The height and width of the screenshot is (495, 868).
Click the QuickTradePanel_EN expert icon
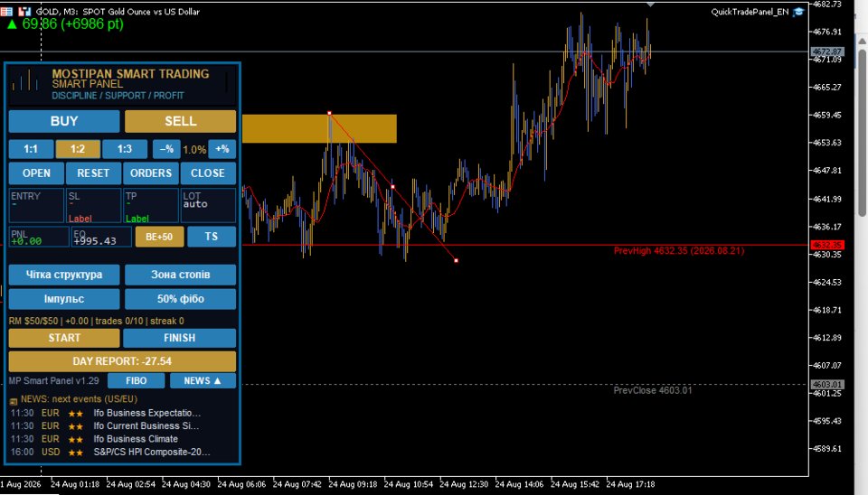(x=798, y=12)
